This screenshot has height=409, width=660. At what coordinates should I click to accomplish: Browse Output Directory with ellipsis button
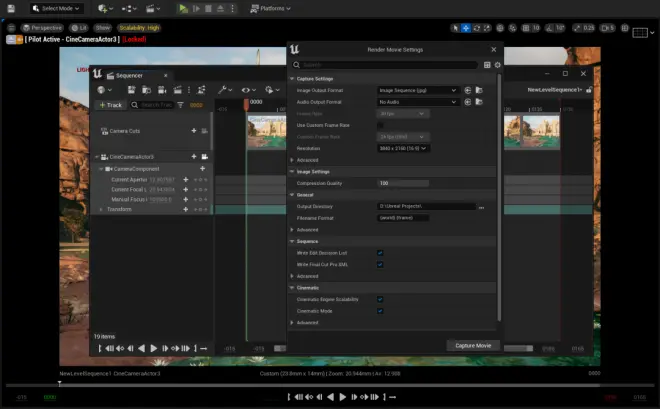pyautogui.click(x=481, y=207)
